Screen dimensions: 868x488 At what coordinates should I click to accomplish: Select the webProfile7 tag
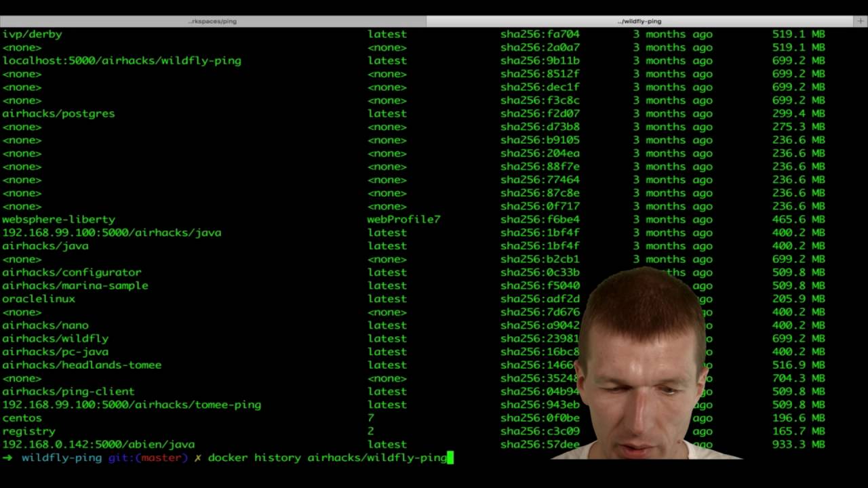(x=404, y=219)
